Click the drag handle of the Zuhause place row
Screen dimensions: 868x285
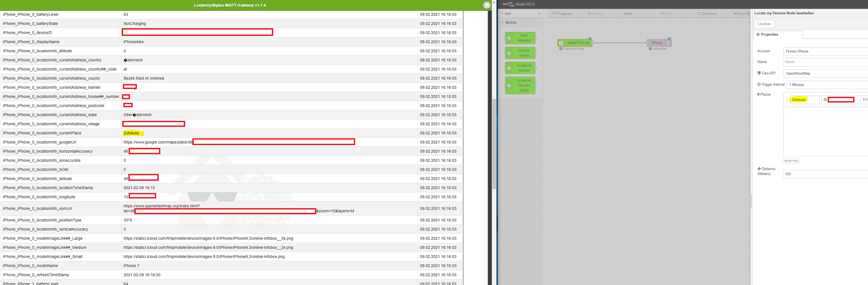[787, 100]
